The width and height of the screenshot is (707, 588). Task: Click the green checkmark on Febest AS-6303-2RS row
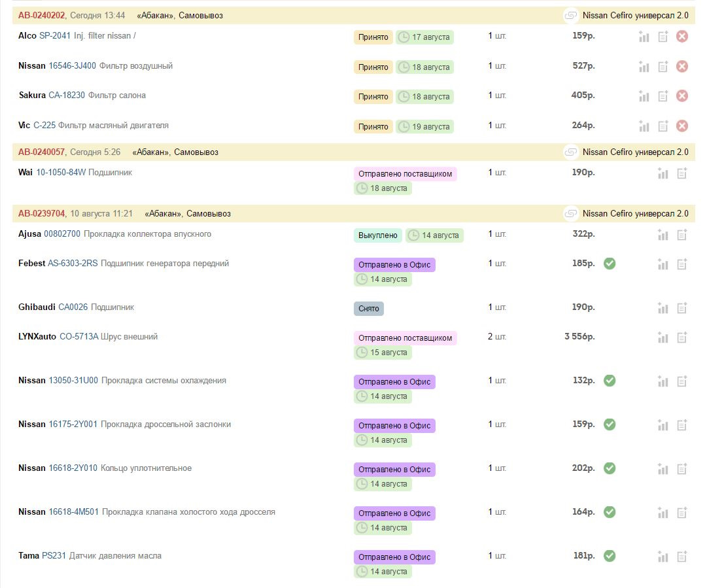pos(609,264)
